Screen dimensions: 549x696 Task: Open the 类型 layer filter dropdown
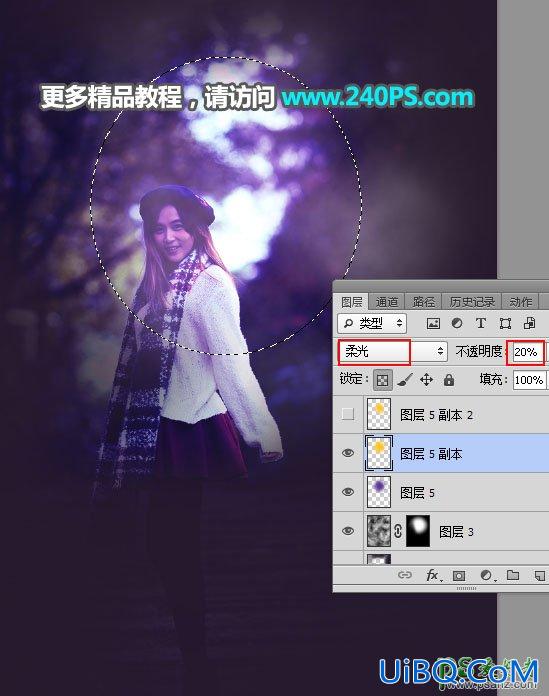coord(372,323)
